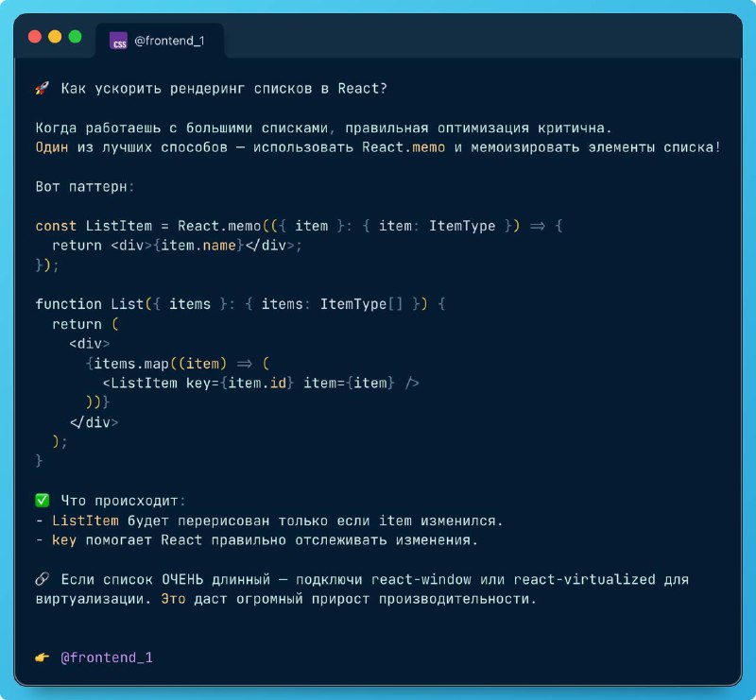The image size is (756, 700).
Task: Click the link chain emoji
Action: (43, 579)
